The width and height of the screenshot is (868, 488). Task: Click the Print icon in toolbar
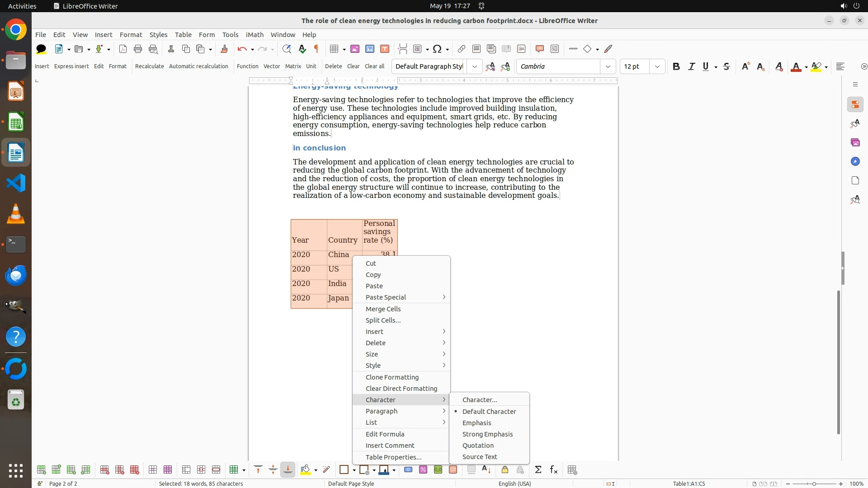[138, 49]
